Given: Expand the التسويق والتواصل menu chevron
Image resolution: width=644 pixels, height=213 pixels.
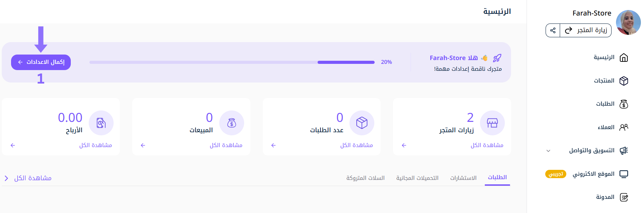Looking at the screenshot, I should (x=548, y=151).
